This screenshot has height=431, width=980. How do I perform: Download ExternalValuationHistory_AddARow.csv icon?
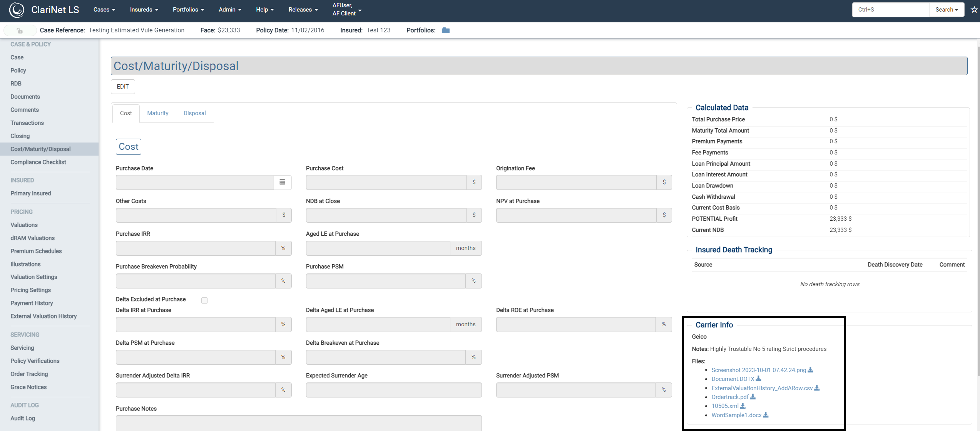pyautogui.click(x=817, y=388)
